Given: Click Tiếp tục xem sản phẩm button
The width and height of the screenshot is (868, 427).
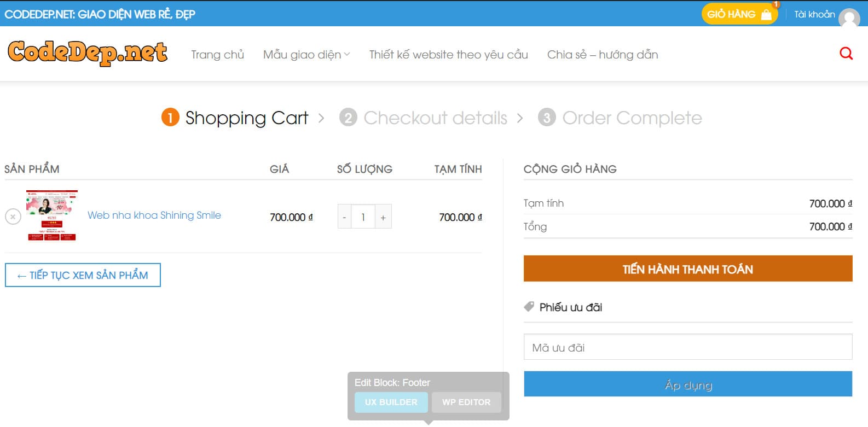Looking at the screenshot, I should pyautogui.click(x=83, y=275).
